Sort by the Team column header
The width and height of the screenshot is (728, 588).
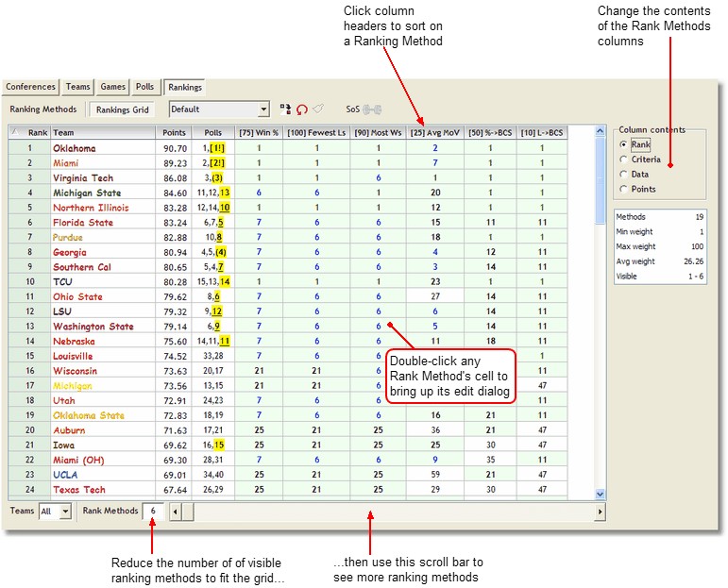click(x=103, y=133)
